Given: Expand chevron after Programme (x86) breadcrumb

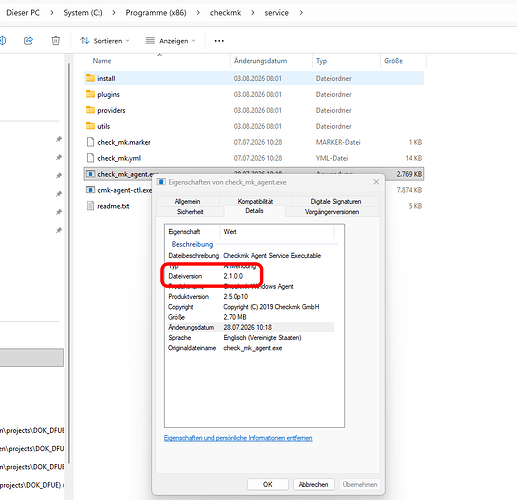Looking at the screenshot, I should click(x=198, y=13).
